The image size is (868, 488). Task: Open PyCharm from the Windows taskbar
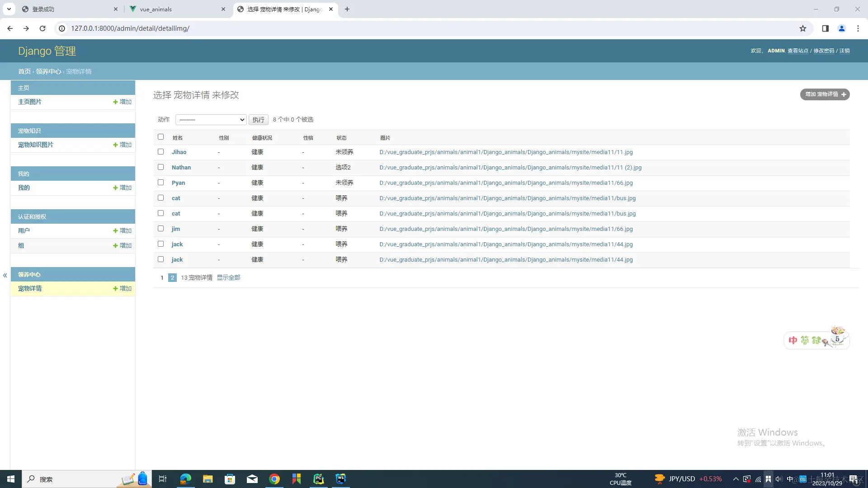319,479
